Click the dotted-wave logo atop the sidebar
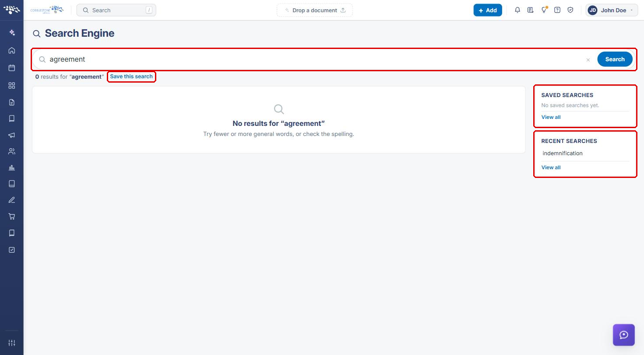This screenshot has width=644, height=355. (x=12, y=10)
